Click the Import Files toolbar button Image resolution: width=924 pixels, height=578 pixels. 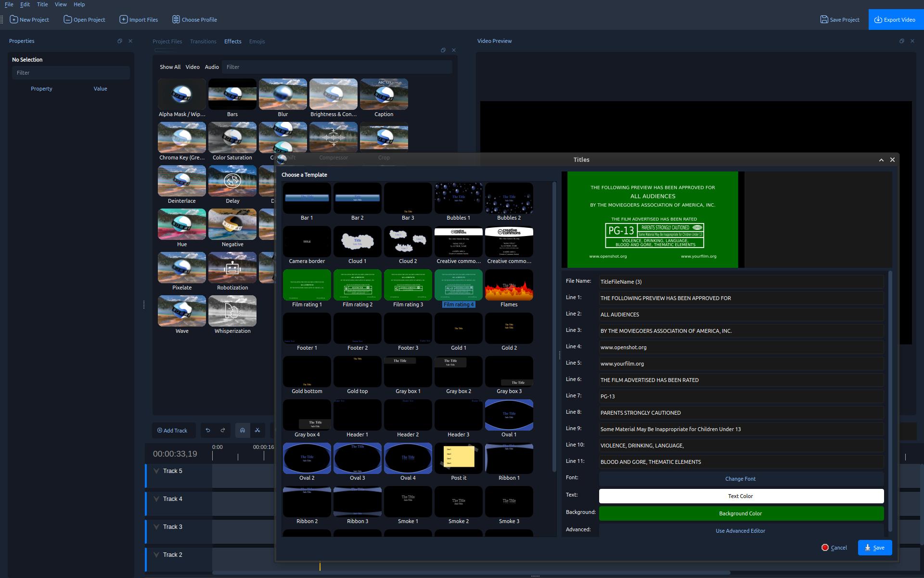pos(139,20)
